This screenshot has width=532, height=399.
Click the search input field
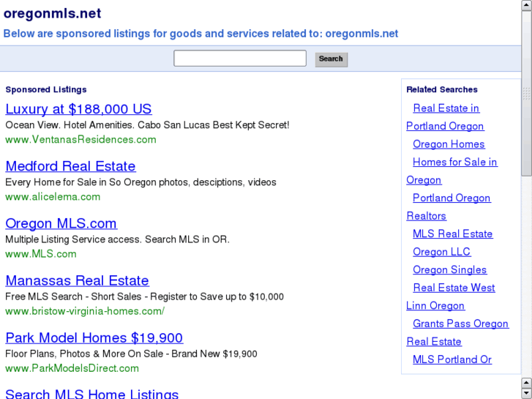pyautogui.click(x=240, y=59)
